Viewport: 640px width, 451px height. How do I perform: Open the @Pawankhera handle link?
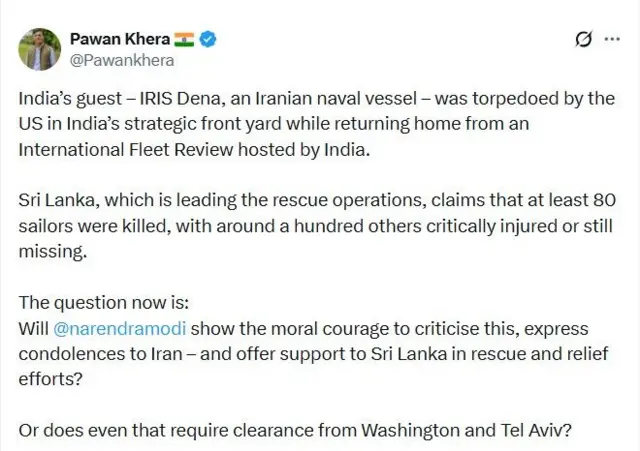(122, 60)
